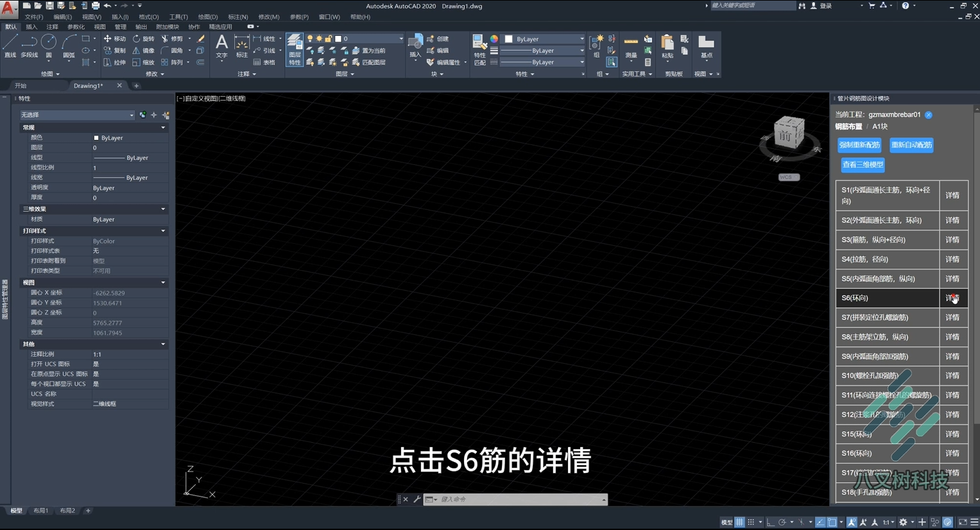Collapse the 常规 section in Properties

[163, 128]
